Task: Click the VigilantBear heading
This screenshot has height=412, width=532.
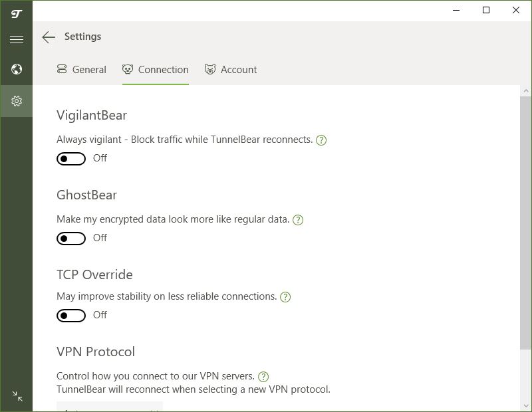Action: click(x=92, y=116)
